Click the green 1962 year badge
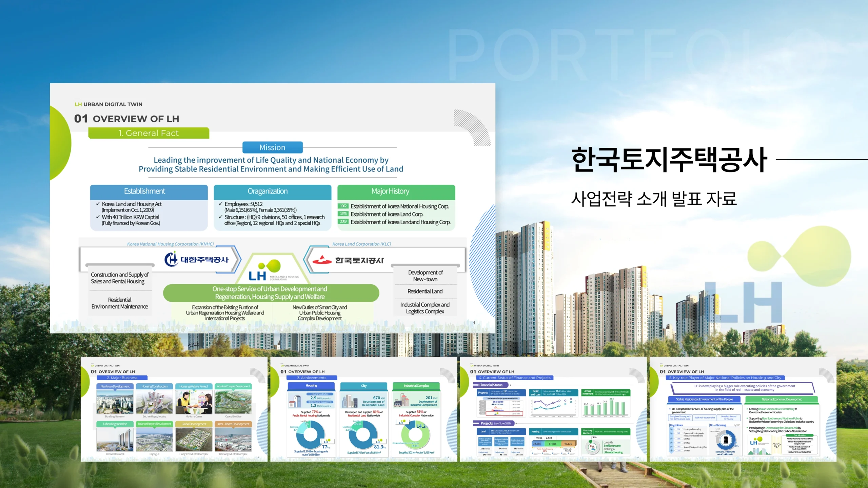Image resolution: width=868 pixels, height=488 pixels. [x=343, y=206]
